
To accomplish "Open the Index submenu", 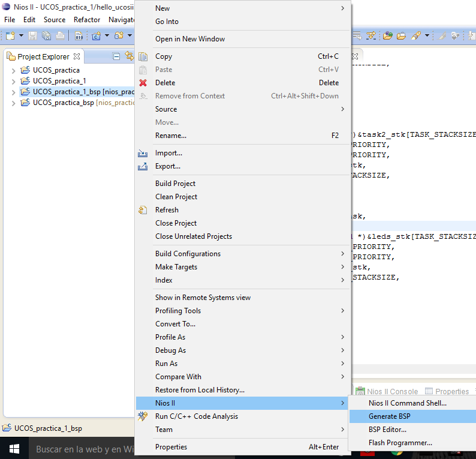I will click(x=243, y=280).
